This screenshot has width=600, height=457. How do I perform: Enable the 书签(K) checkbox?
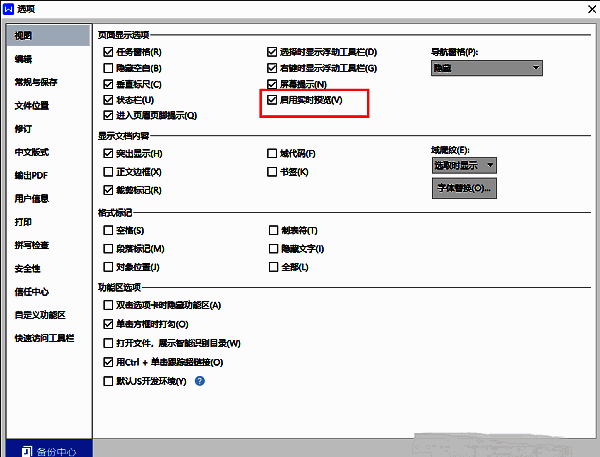point(272,172)
